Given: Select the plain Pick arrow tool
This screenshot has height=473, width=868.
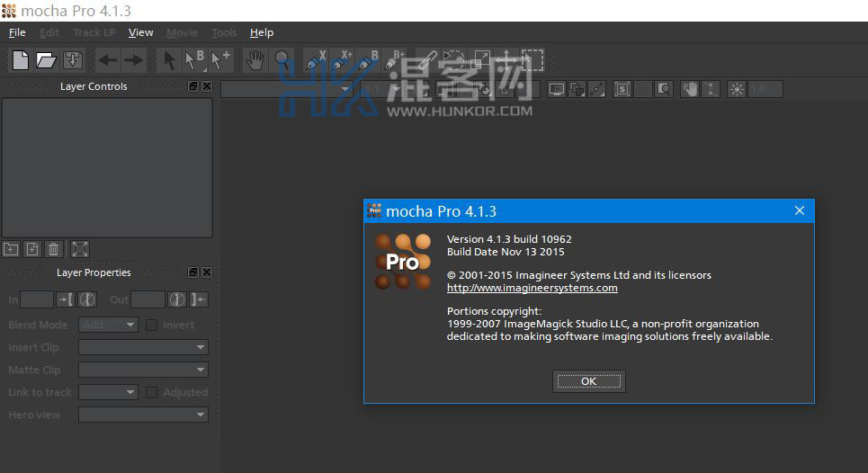Looking at the screenshot, I should click(x=169, y=59).
